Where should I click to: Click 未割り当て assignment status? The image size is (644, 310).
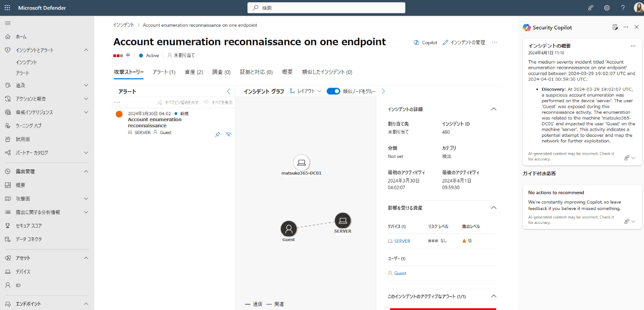[x=181, y=55]
